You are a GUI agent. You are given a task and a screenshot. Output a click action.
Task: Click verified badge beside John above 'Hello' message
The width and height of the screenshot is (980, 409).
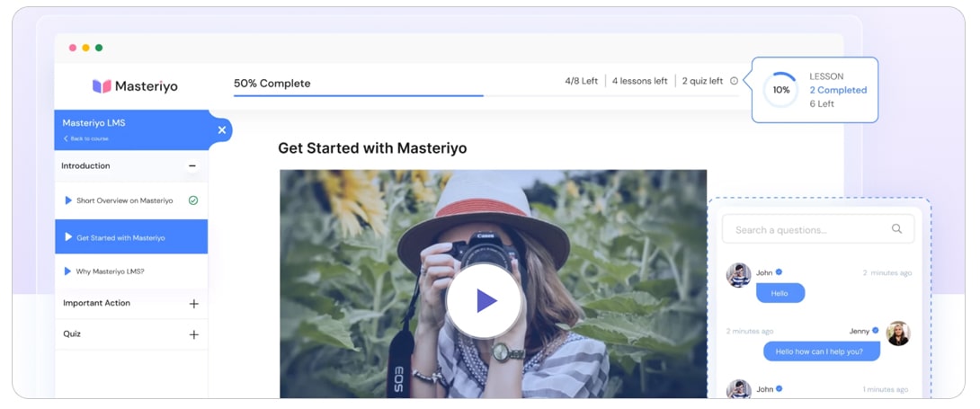click(779, 272)
